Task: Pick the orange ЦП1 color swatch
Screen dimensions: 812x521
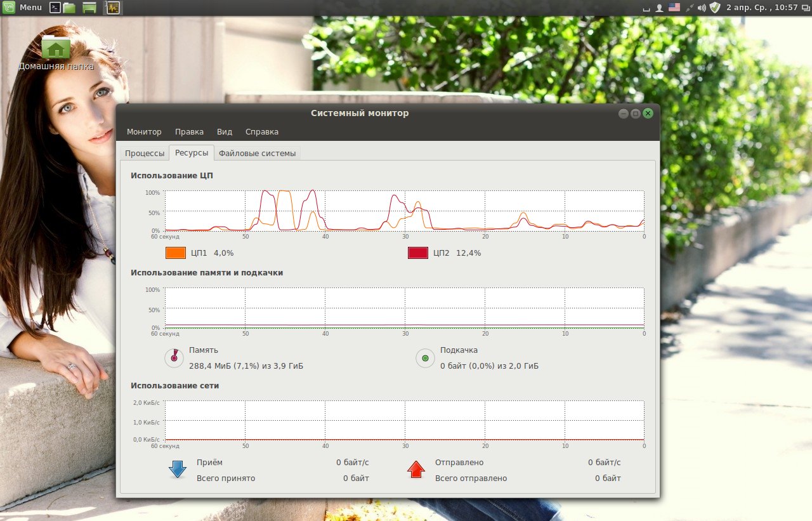Action: (176, 253)
